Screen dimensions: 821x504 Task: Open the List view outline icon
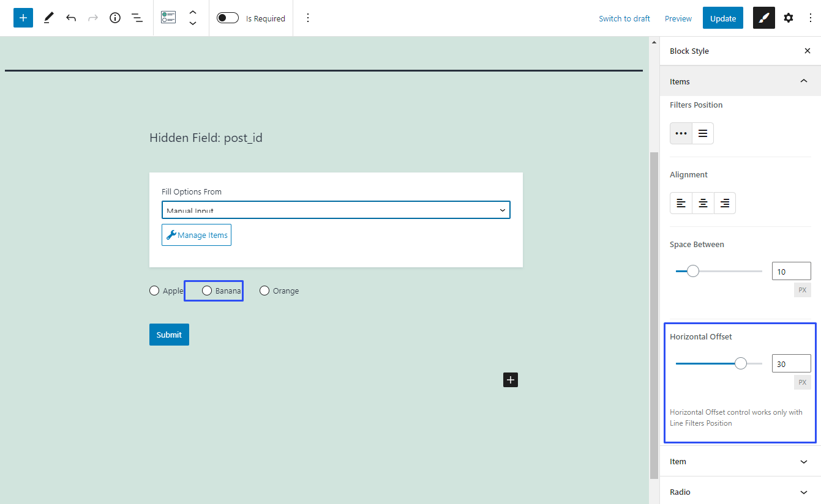point(137,18)
